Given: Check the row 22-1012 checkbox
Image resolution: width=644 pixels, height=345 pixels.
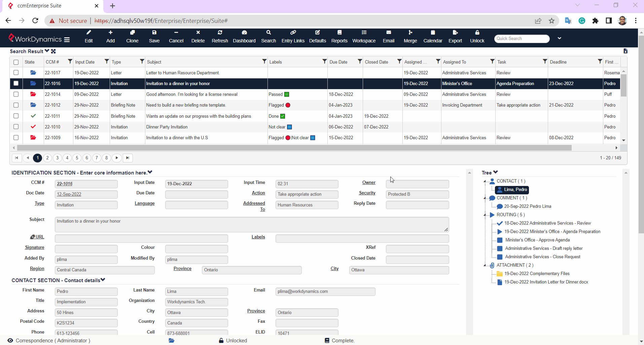Looking at the screenshot, I should pos(16,105).
